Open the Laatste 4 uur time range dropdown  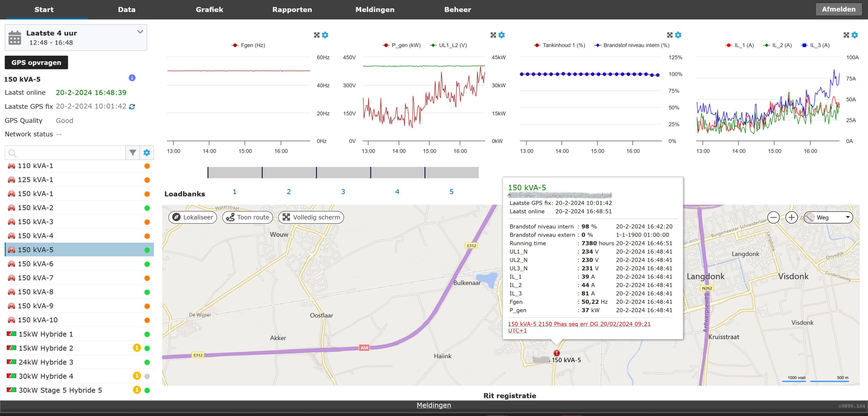coord(139,32)
